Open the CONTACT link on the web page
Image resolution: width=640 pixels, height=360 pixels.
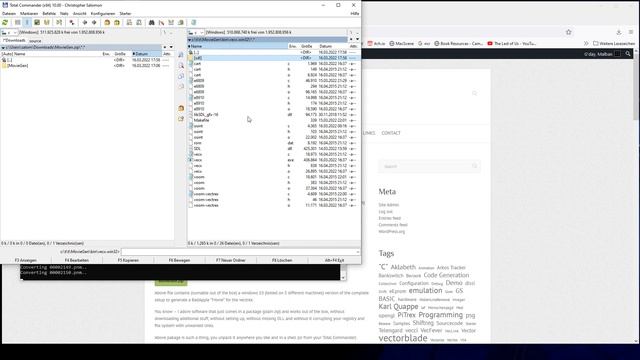click(x=391, y=133)
